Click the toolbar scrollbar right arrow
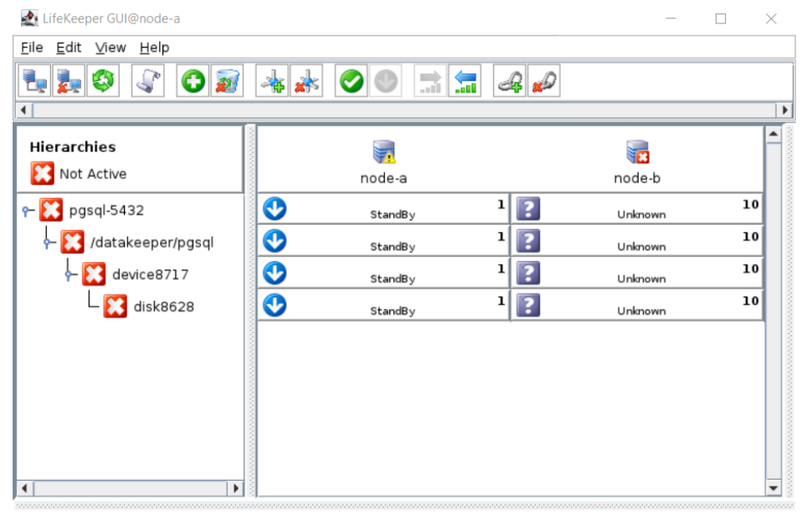This screenshot has height=526, width=812. coord(784,110)
